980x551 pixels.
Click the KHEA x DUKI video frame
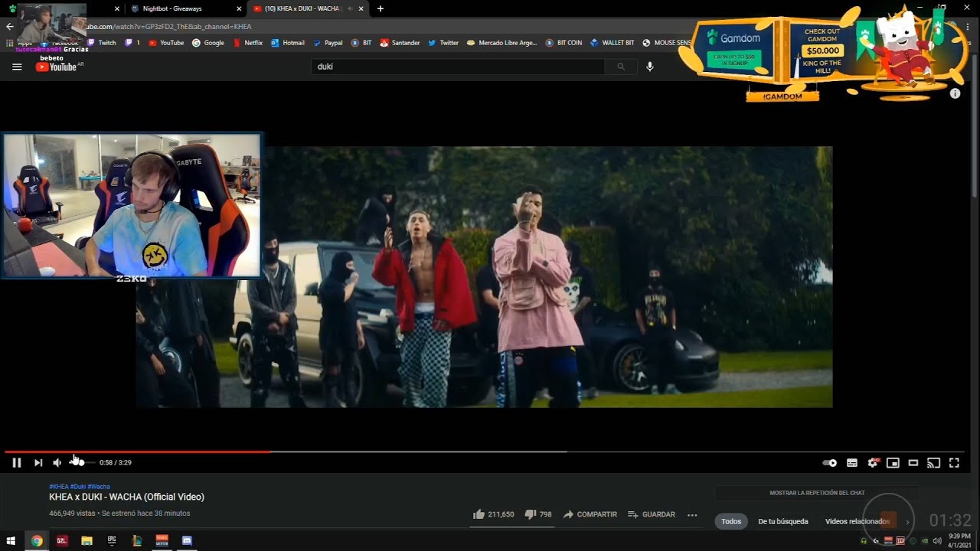coord(484,277)
